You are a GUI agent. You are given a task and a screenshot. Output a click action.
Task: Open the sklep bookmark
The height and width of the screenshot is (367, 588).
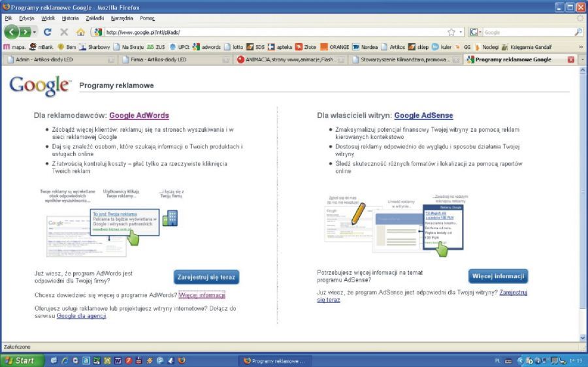pos(419,47)
